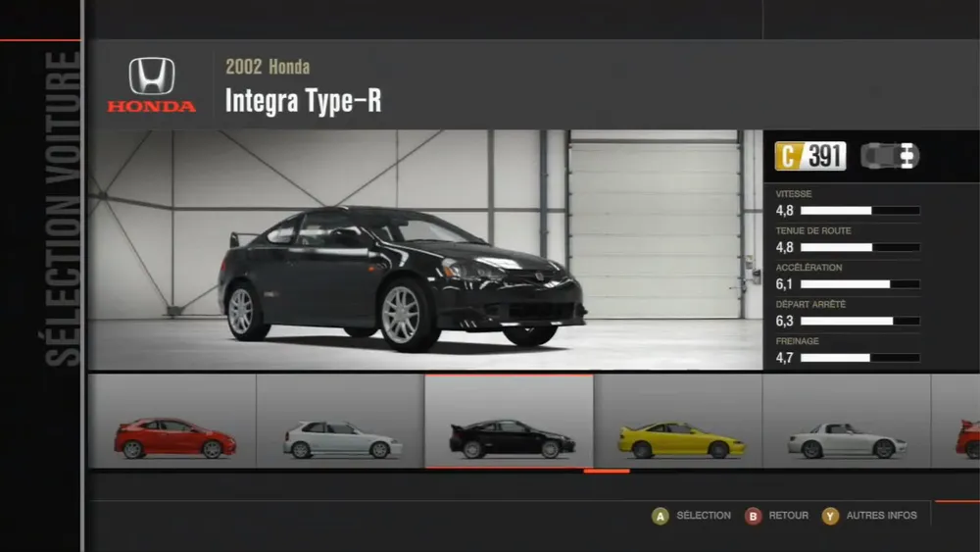Click the Honda logo emblem
Viewport: 980px width, 552px height.
coord(151,76)
